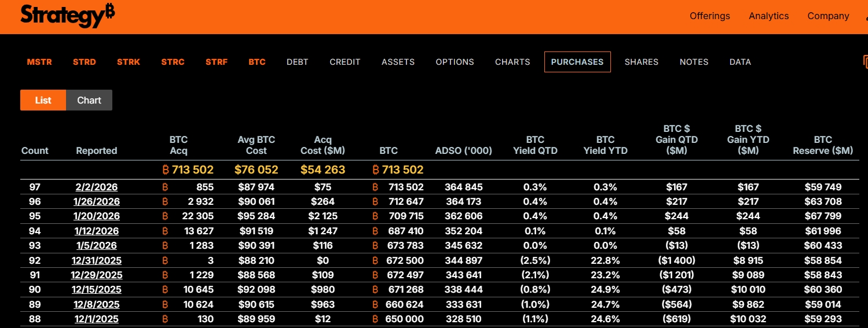Click the Count column header
Screen dimensions: 868x328
(x=35, y=150)
